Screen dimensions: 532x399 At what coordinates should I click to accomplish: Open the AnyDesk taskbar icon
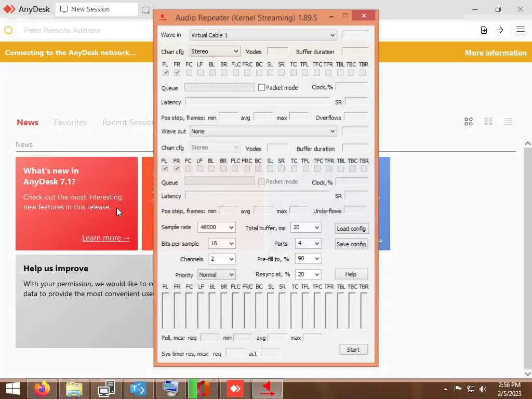[235, 389]
